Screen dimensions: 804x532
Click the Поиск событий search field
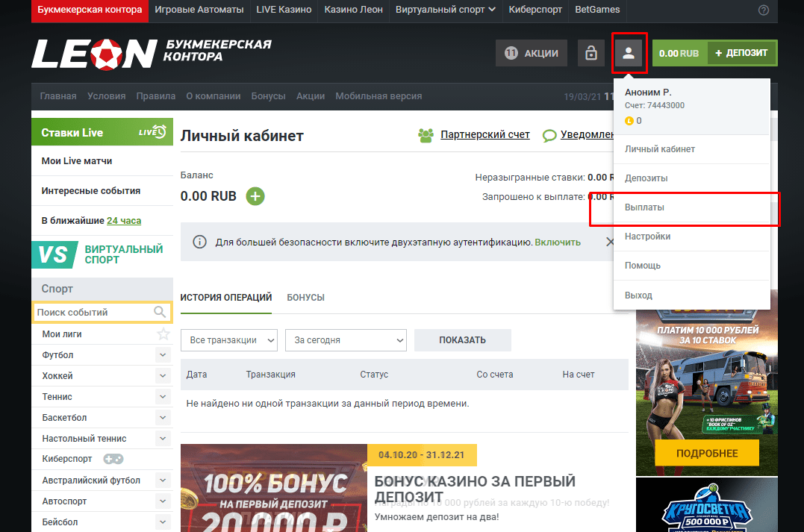(x=102, y=312)
